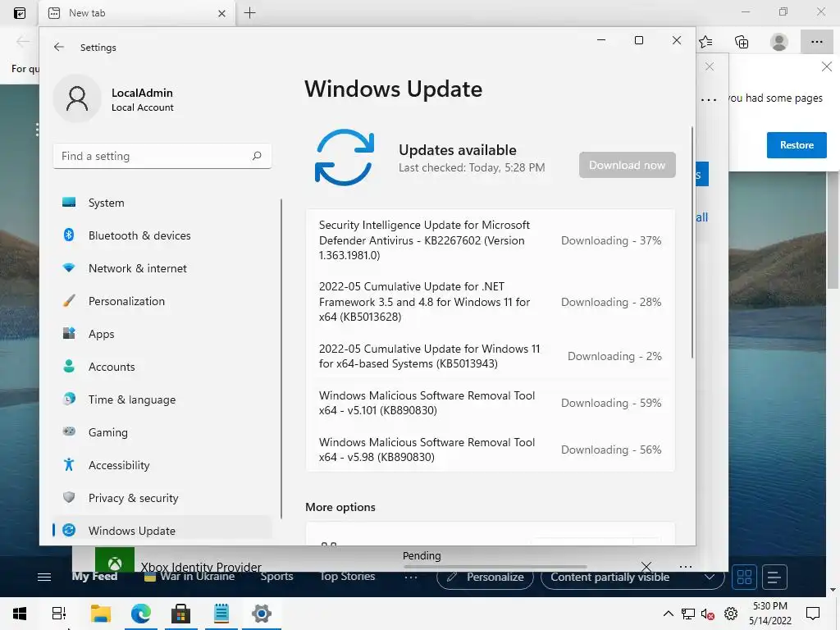Open LocalAdmin account avatar
Viewport: 840px width, 630px height.
pyautogui.click(x=77, y=98)
